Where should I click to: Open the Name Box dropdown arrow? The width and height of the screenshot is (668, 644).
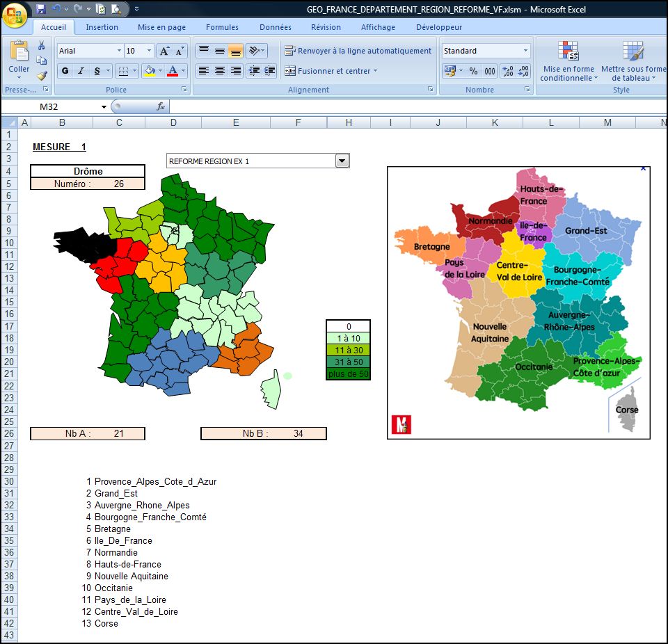tap(104, 107)
